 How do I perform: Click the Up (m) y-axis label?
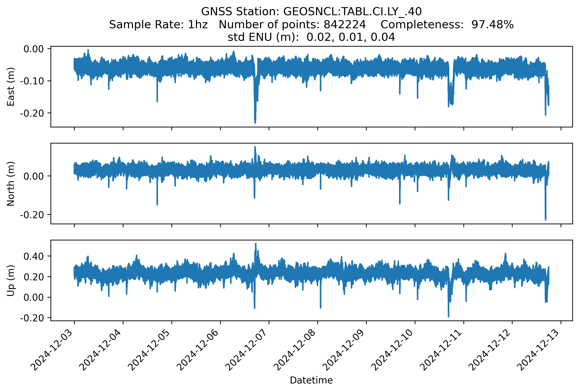coord(11,281)
